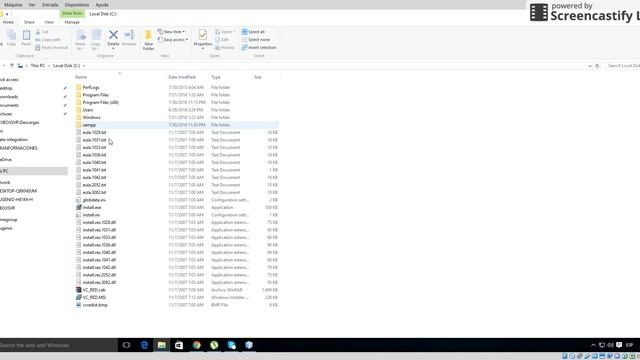640x360 pixels.
Task: Open Properties from the ribbon
Action: 203,39
